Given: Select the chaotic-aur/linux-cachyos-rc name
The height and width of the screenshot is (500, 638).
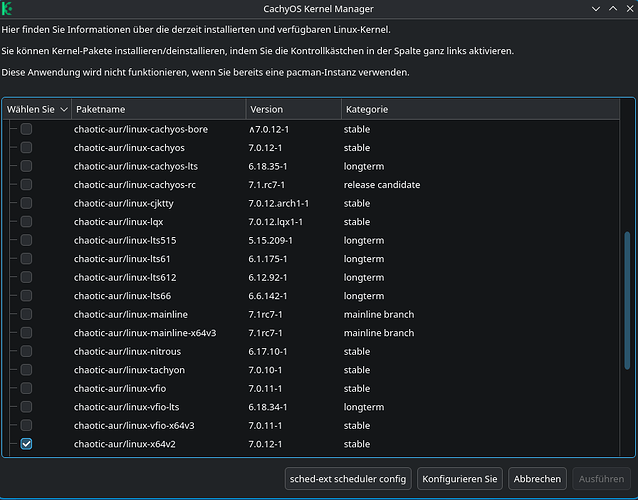Looking at the screenshot, I should [135, 185].
